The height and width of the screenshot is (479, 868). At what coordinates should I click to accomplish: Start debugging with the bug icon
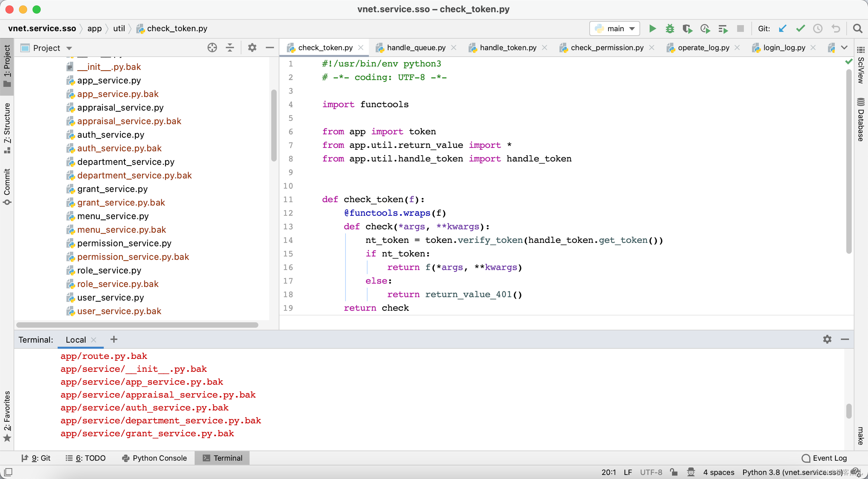pyautogui.click(x=670, y=28)
